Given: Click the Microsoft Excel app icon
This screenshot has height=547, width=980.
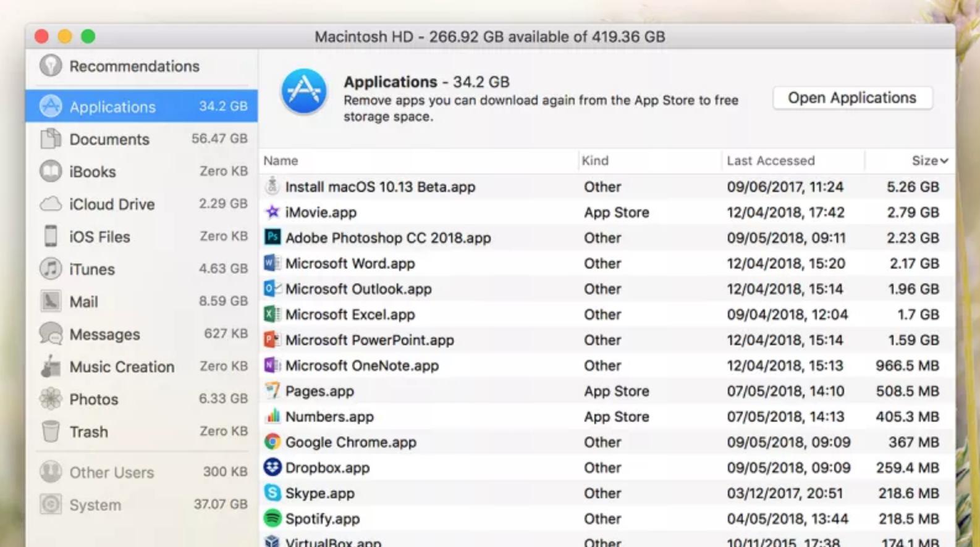Looking at the screenshot, I should 272,314.
